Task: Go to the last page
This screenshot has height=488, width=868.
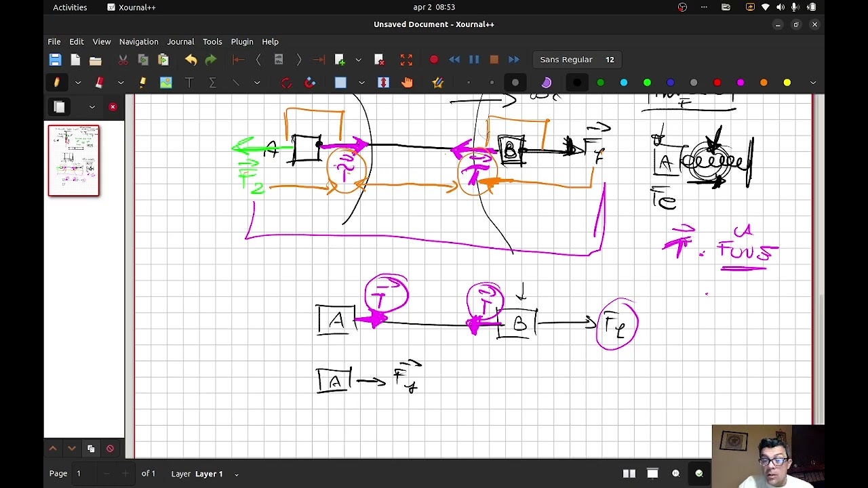Action: click(x=319, y=60)
